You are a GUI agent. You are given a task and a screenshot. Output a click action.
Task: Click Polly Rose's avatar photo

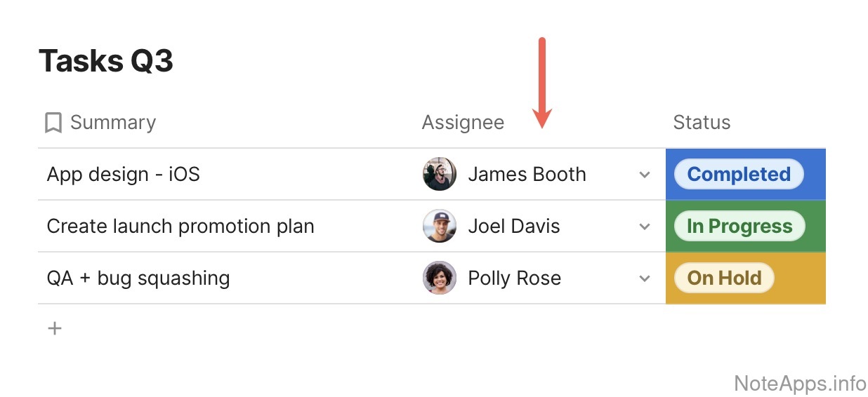click(x=440, y=278)
